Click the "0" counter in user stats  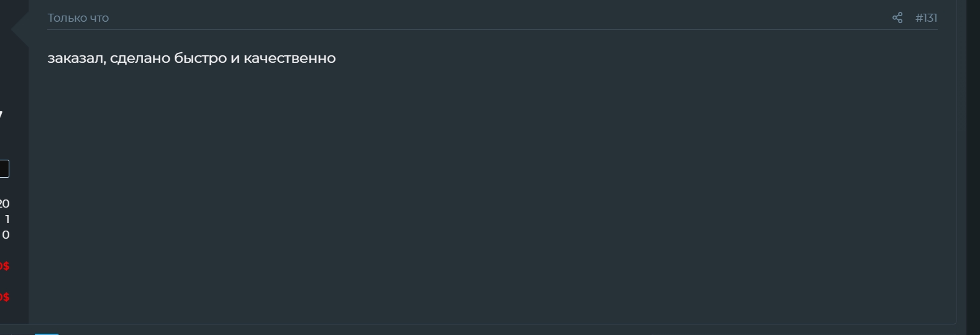pos(6,235)
